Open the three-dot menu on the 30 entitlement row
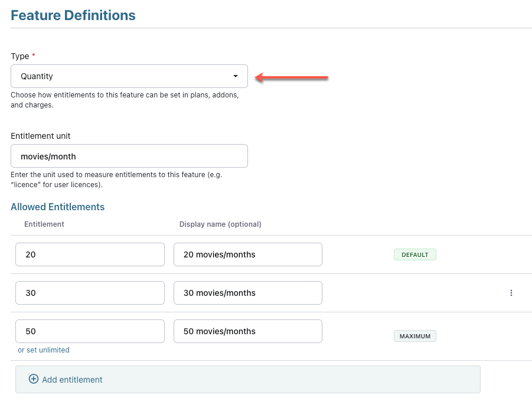532x408 pixels. pos(511,293)
